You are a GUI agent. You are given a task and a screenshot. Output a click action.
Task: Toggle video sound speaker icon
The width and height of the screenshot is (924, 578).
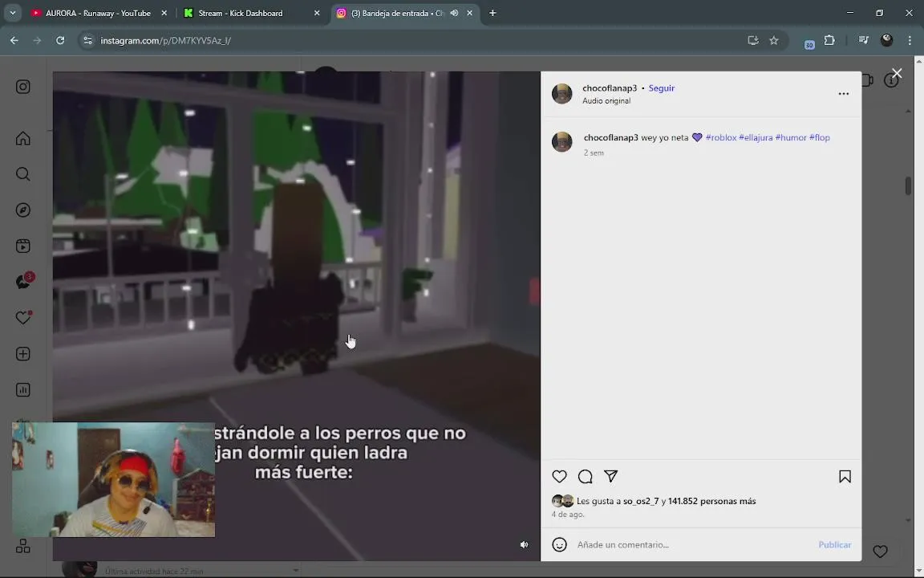[524, 544]
